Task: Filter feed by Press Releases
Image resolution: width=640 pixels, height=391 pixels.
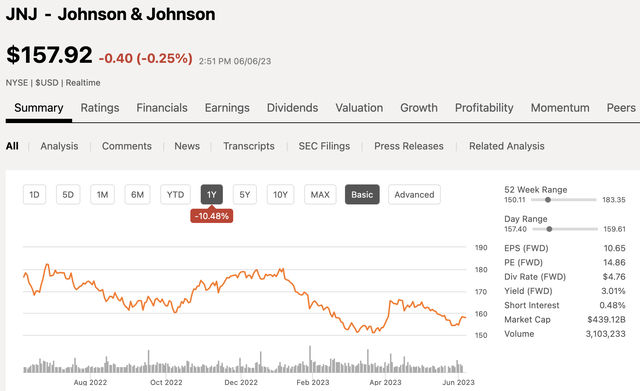Action: [x=409, y=146]
